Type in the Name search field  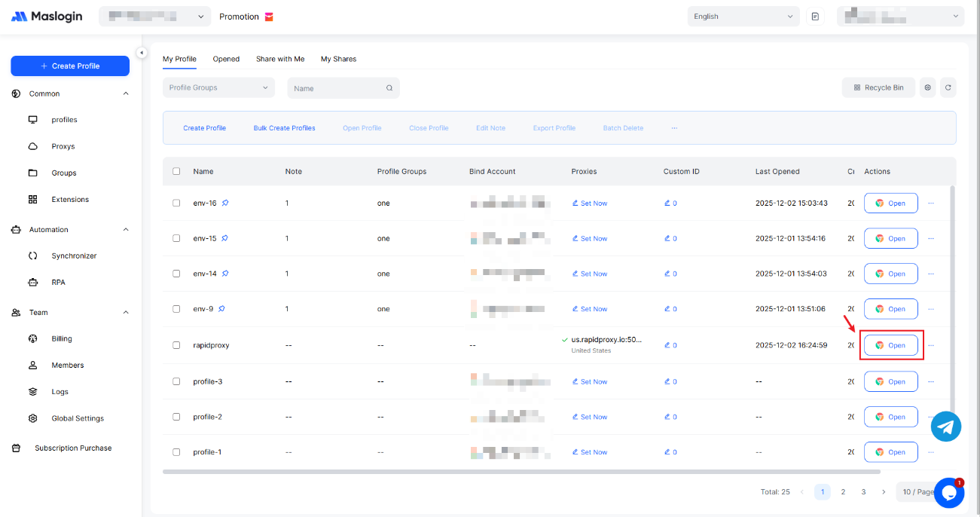click(337, 88)
